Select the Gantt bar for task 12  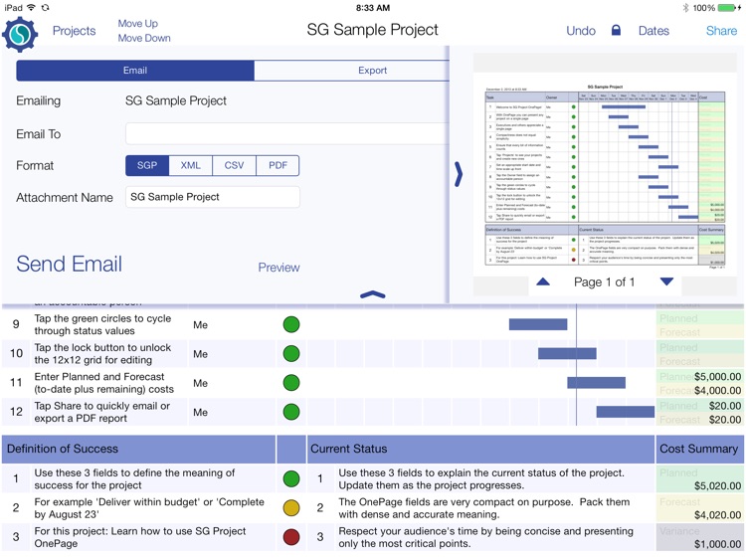pyautogui.click(x=626, y=412)
